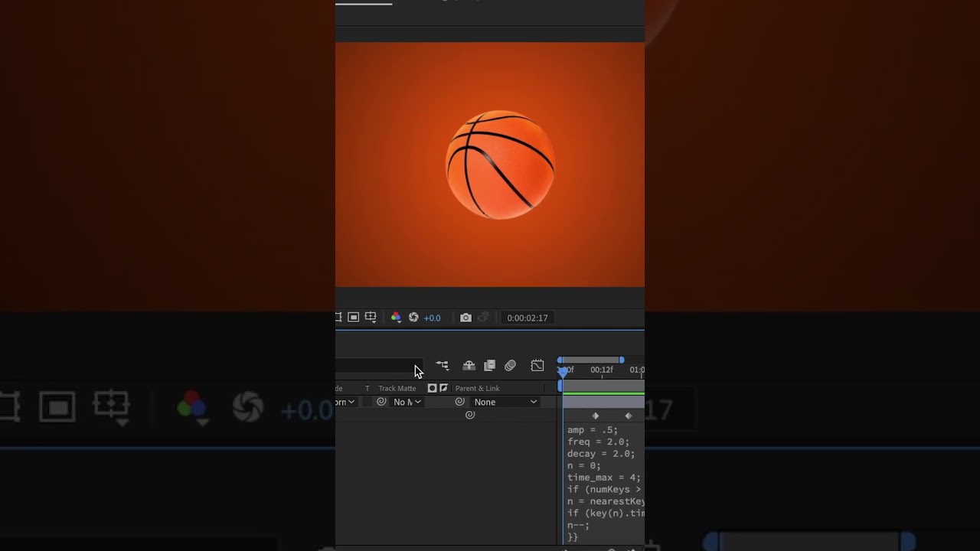Screen dimensions: 980x551
Task: Click the work area start handle
Action: pyautogui.click(x=560, y=360)
